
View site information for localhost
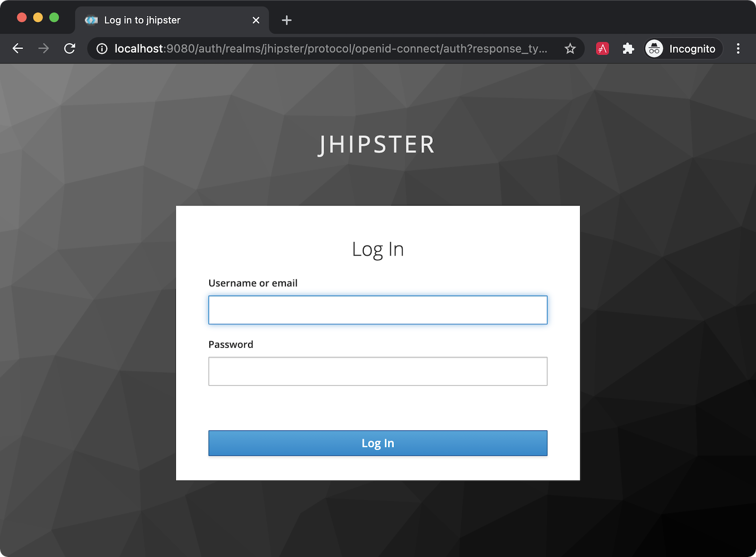pyautogui.click(x=102, y=49)
